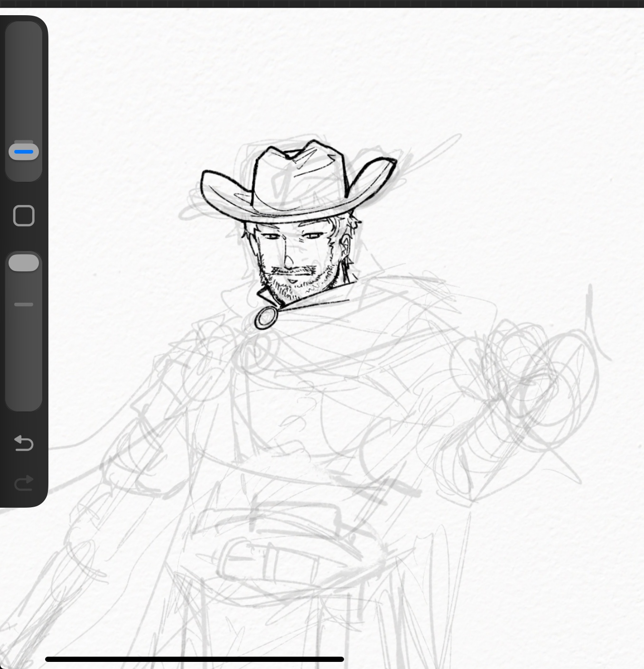The height and width of the screenshot is (669, 644).
Task: Tap the greyed-out redo arrow
Action: click(24, 483)
